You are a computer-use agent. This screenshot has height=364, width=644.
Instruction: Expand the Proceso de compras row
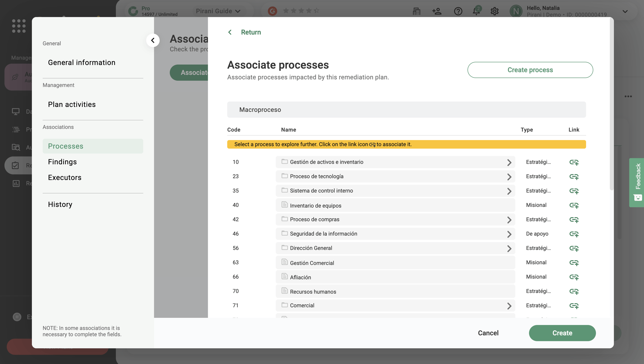coord(509,219)
